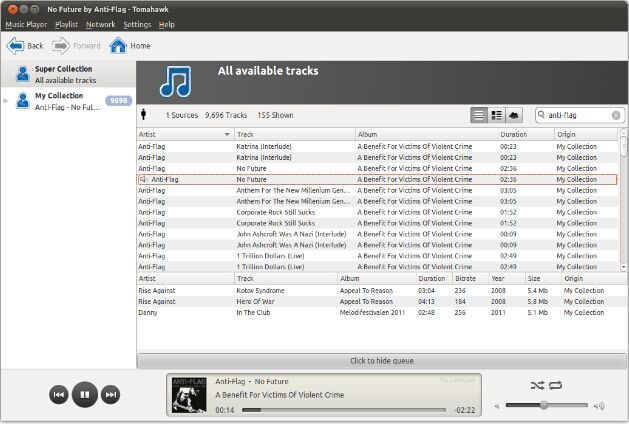Click the now-playing speaker icon in highlighted row
Image resolution: width=629 pixels, height=424 pixels.
click(x=144, y=179)
